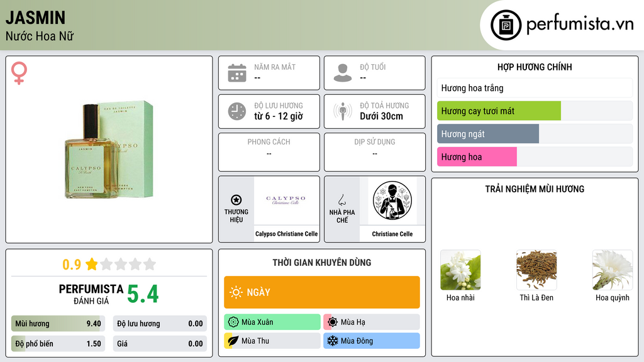
Task: Click the star badge icon above Thương hiệu
Action: pos(236,200)
